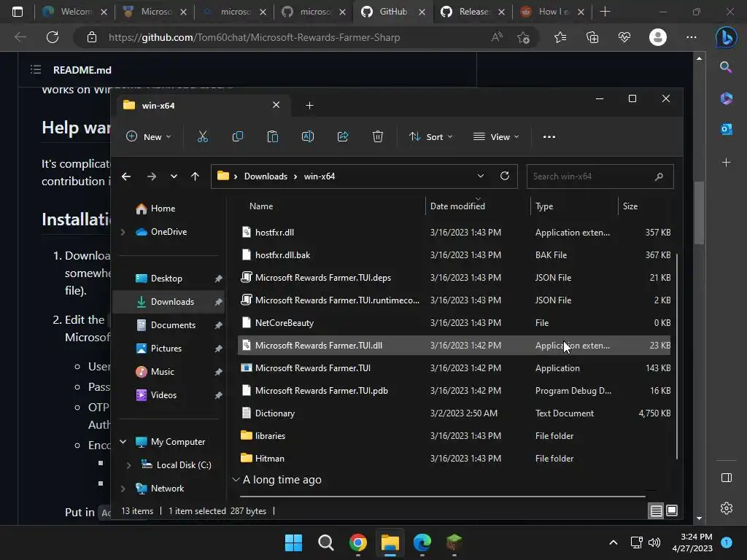Image resolution: width=747 pixels, height=560 pixels.
Task: Sort files by Date modified header
Action: pyautogui.click(x=457, y=206)
